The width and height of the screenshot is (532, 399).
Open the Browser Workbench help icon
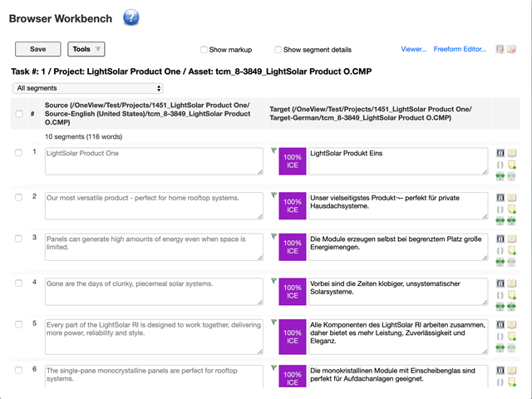click(x=131, y=17)
